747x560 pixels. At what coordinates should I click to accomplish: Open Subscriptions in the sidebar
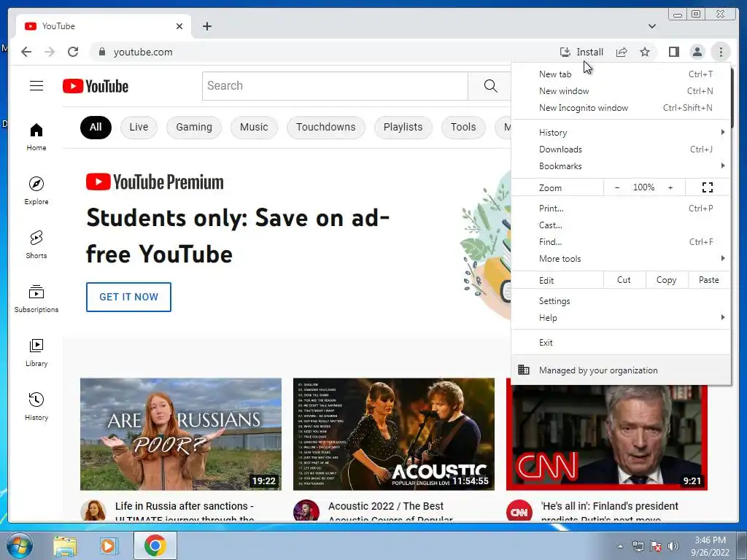point(36,298)
